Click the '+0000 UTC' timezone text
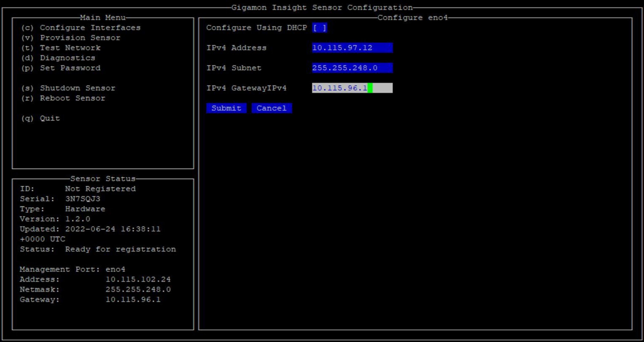Image resolution: width=644 pixels, height=342 pixels. [43, 239]
